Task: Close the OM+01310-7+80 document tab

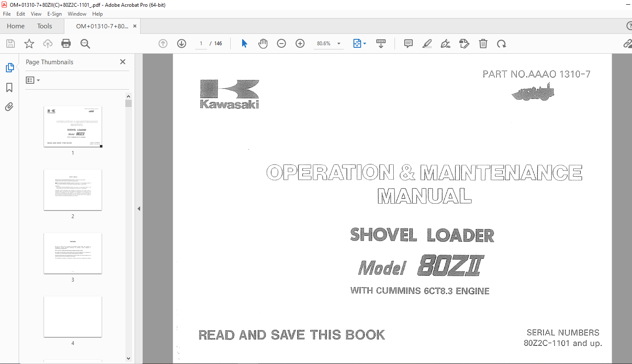Action: [135, 26]
